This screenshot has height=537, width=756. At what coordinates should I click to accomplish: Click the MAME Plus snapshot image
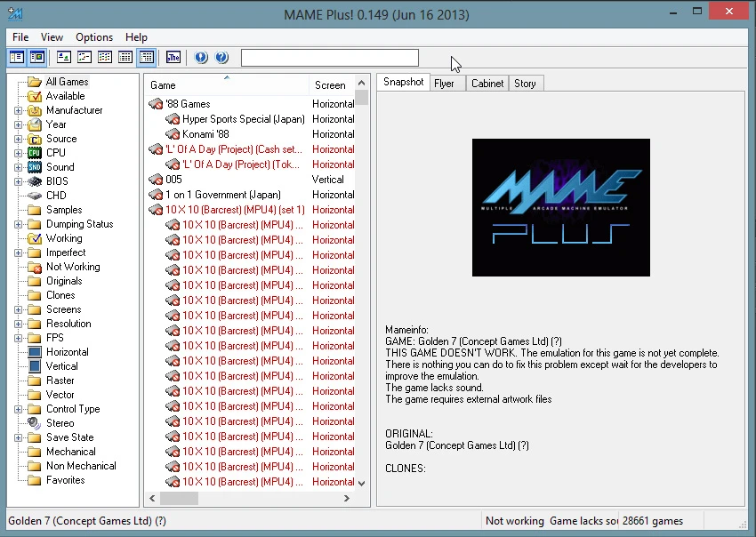pyautogui.click(x=560, y=208)
